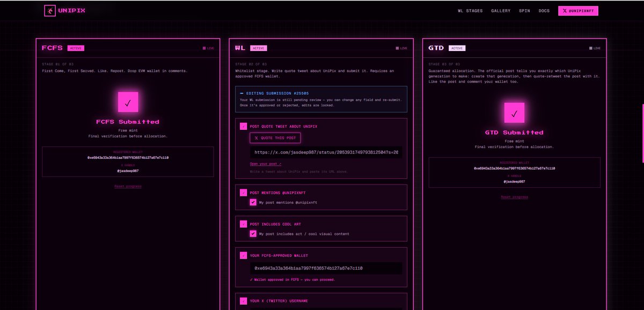Click Your FCFS-Approved Wallet step check box
This screenshot has height=310, width=644.
pyautogui.click(x=244, y=255)
